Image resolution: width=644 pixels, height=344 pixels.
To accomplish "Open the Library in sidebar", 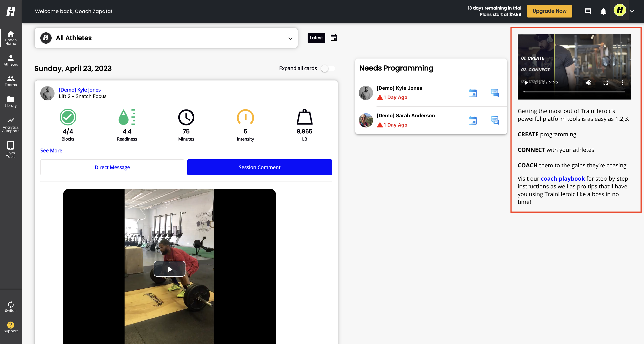I will pos(11,102).
